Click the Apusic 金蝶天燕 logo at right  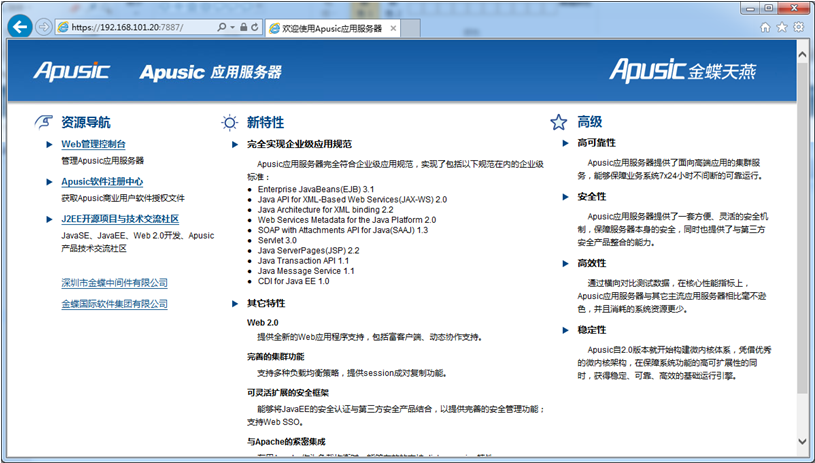pyautogui.click(x=682, y=70)
